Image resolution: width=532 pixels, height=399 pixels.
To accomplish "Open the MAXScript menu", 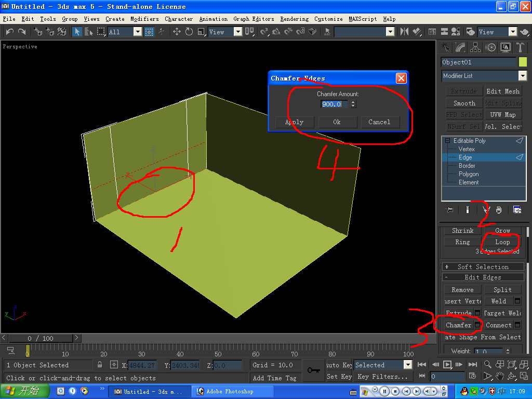I will click(x=363, y=19).
